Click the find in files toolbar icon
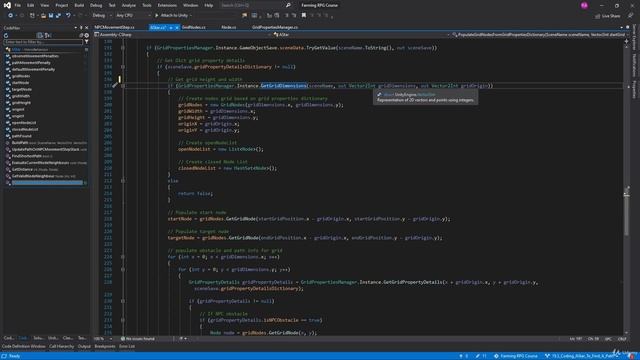640x360 pixels. coord(244,16)
